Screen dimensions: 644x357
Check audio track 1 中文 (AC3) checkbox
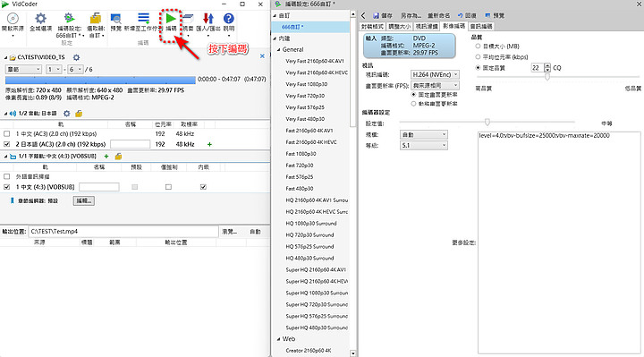coord(6,134)
